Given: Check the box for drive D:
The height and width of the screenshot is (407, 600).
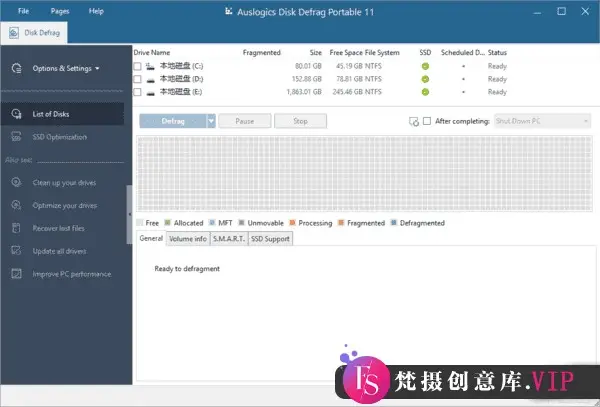Looking at the screenshot, I should coord(137,79).
